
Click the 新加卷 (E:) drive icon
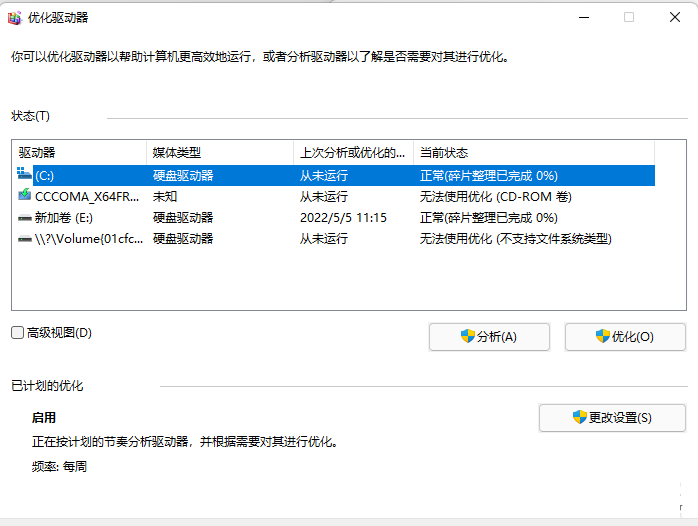[x=24, y=218]
